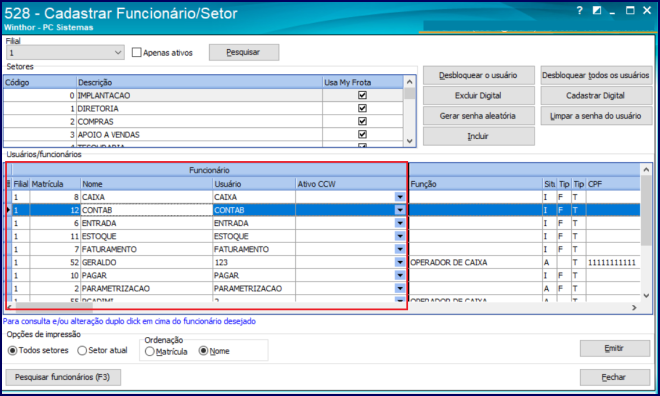Select Todos setores radio option
The width and height of the screenshot is (660, 396).
coord(38,350)
